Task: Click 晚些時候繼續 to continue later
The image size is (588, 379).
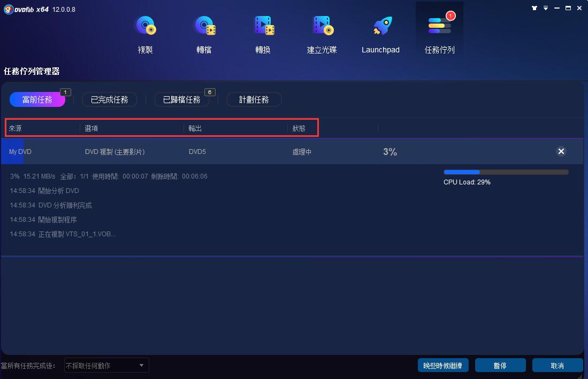Action: point(444,365)
